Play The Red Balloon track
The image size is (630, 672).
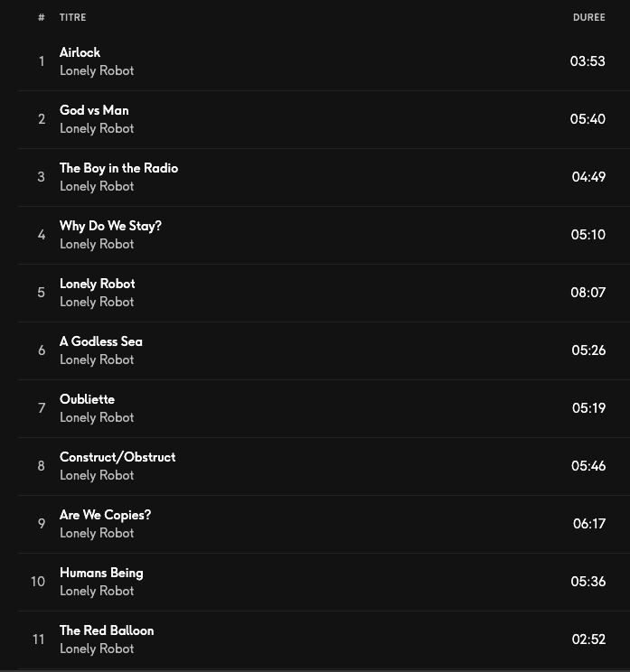[x=107, y=630]
